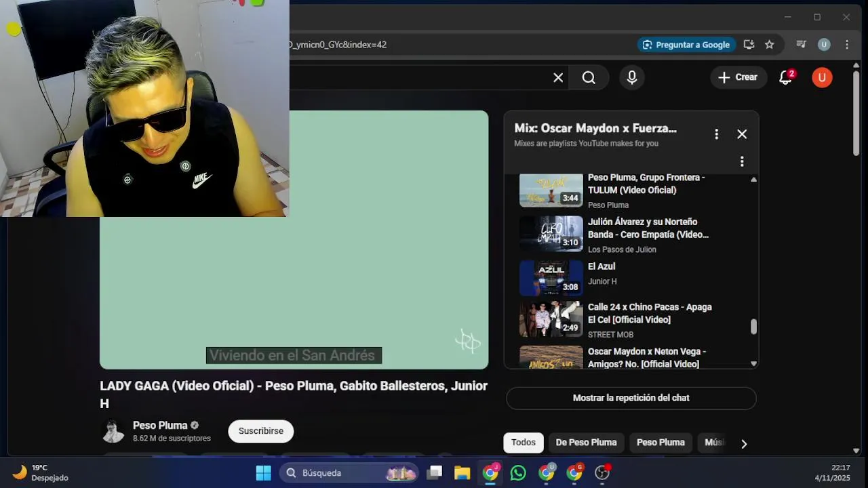Bookmark this page with the star
Screen dimensions: 868x488
[769, 45]
